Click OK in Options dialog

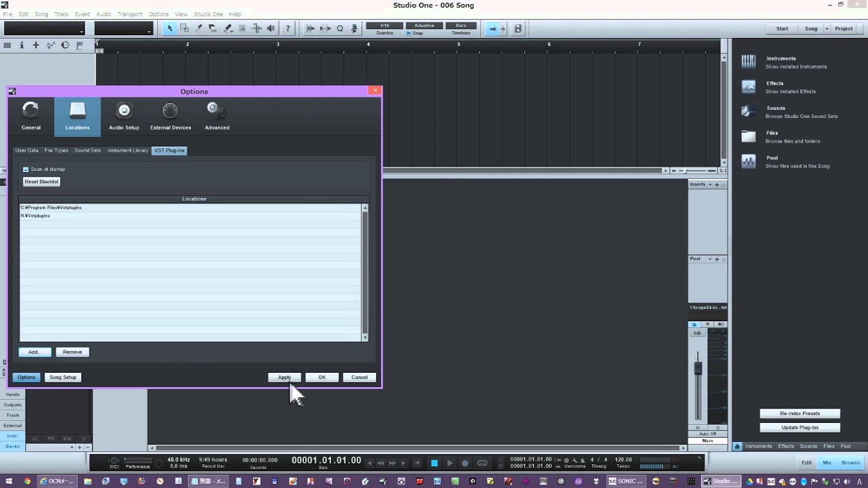pos(322,378)
